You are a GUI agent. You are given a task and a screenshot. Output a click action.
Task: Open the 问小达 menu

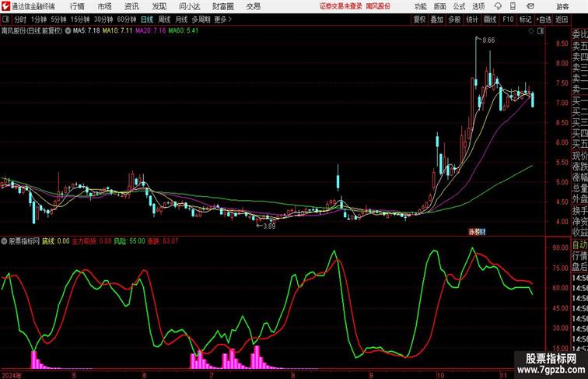pos(189,6)
